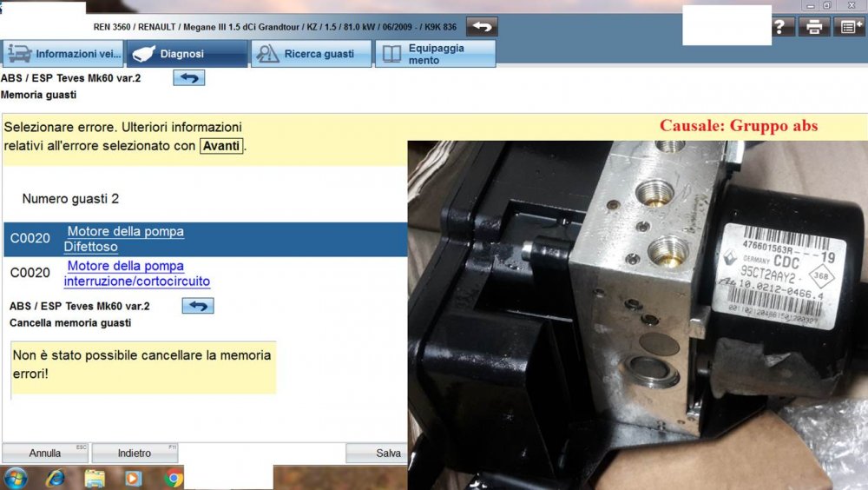Go to the Equipaggiamento tab
The height and width of the screenshot is (490, 868).
[x=436, y=54]
